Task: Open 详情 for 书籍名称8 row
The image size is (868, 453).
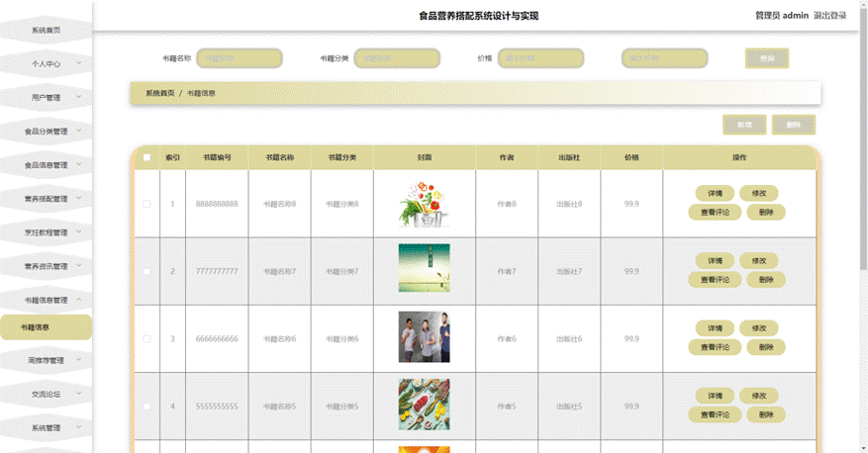Action: pyautogui.click(x=715, y=194)
